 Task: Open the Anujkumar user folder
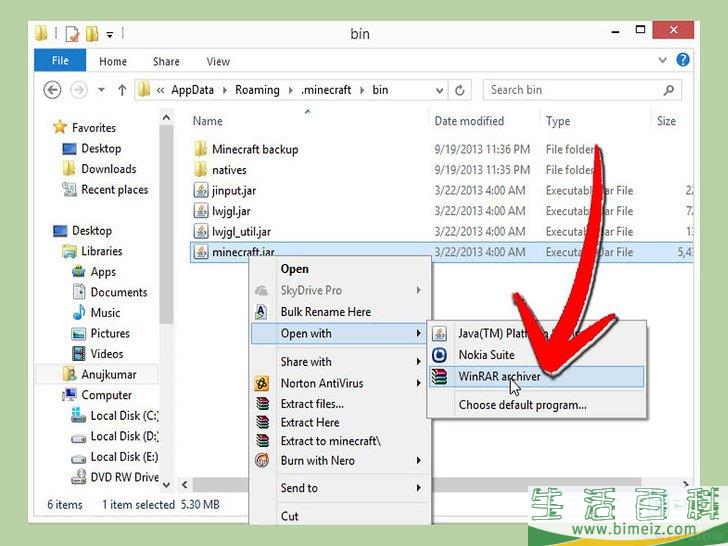[108, 374]
